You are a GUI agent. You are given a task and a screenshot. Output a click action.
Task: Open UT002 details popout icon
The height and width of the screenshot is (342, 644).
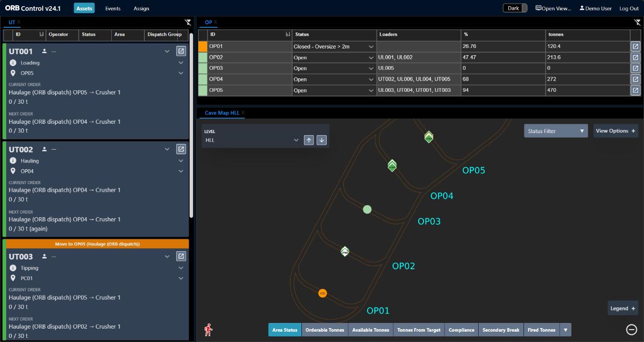181,149
